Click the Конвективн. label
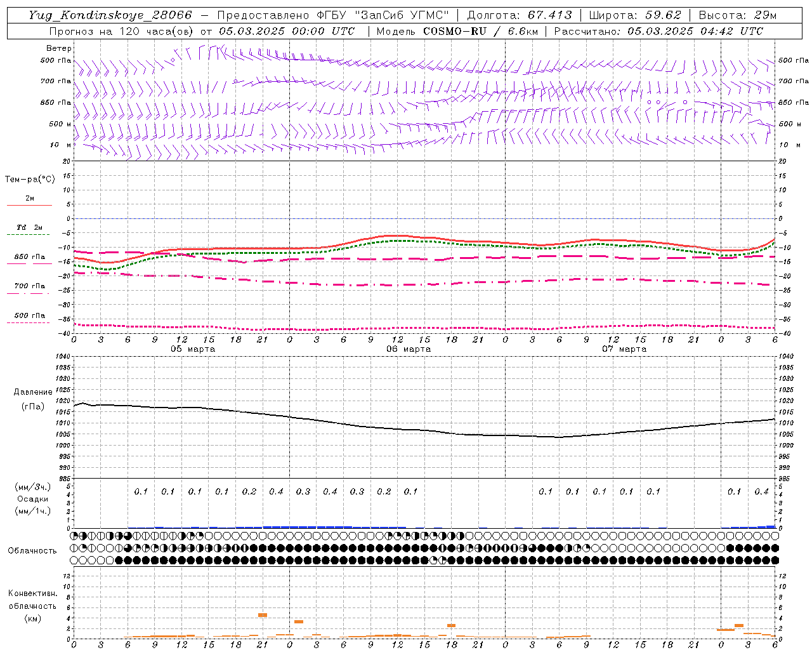This screenshot has width=812, height=650. 32,594
